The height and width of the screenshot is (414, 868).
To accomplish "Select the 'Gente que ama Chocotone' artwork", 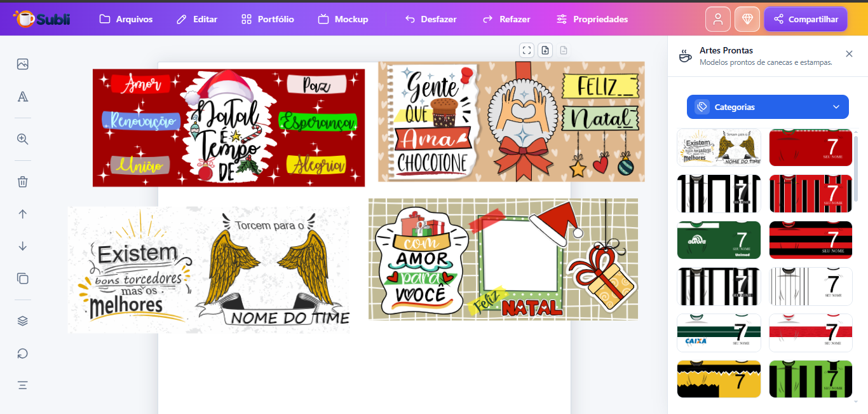I will (x=512, y=121).
